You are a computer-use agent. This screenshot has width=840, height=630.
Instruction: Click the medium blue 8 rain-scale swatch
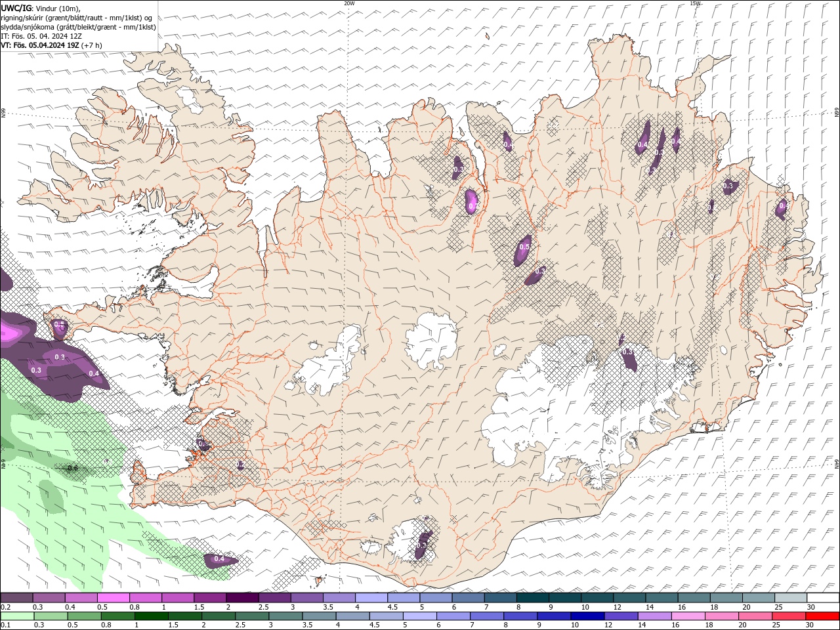(520, 616)
